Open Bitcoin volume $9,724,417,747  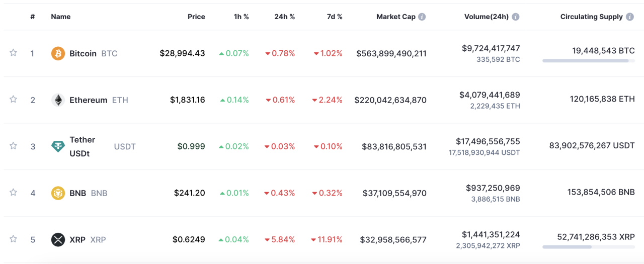[491, 48]
